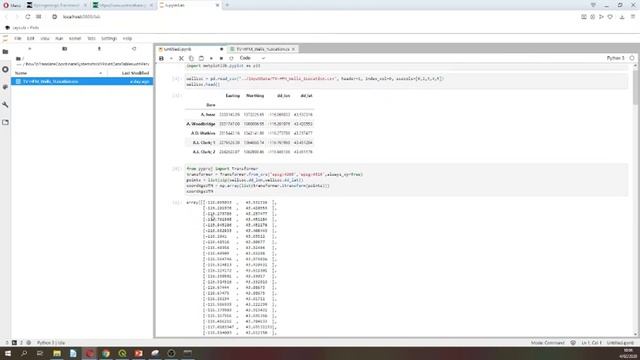
Task: Switch to the second browser tab
Action: pyautogui.click(x=122, y=5)
